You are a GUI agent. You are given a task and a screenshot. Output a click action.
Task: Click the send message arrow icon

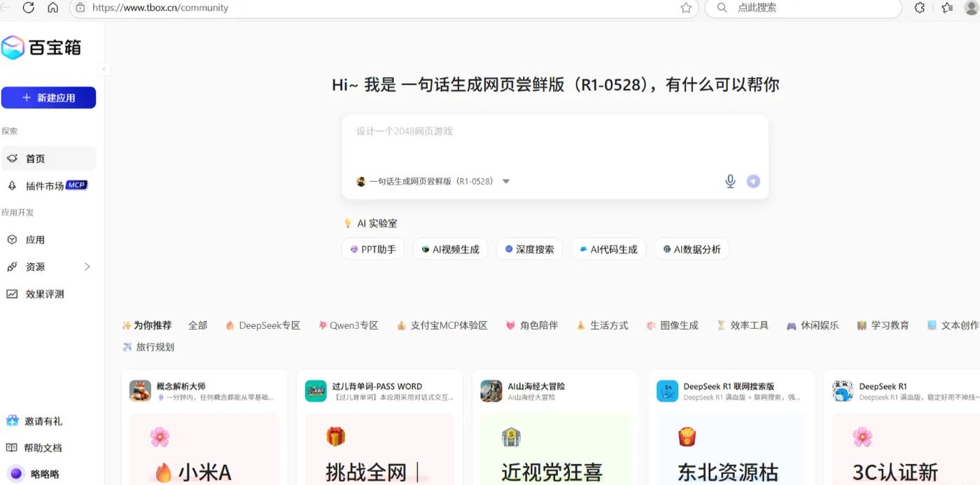pyautogui.click(x=753, y=181)
